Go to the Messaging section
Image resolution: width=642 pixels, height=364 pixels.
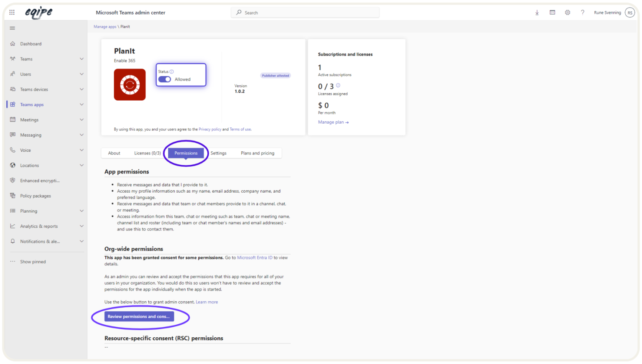click(x=31, y=135)
